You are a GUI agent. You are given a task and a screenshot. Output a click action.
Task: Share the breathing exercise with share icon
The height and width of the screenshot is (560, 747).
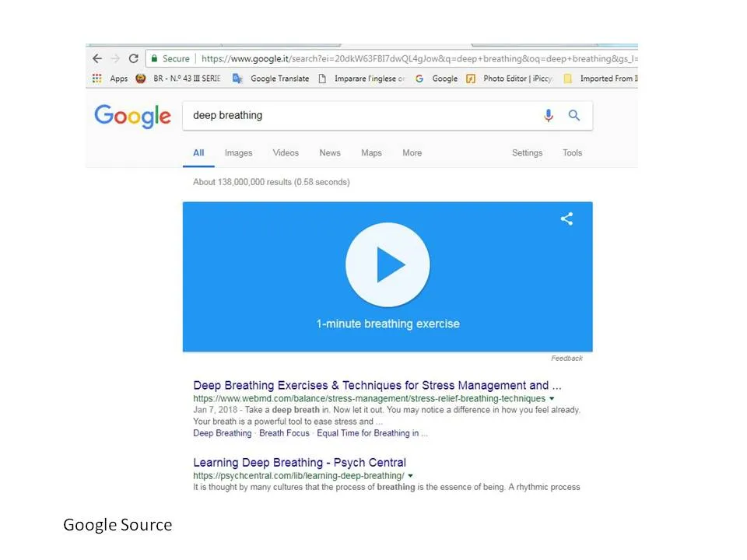(566, 219)
